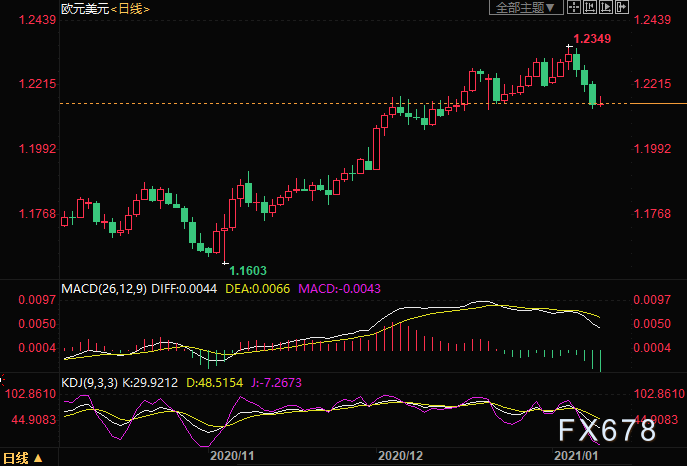Click the export arrow icon at top right

point(623,8)
